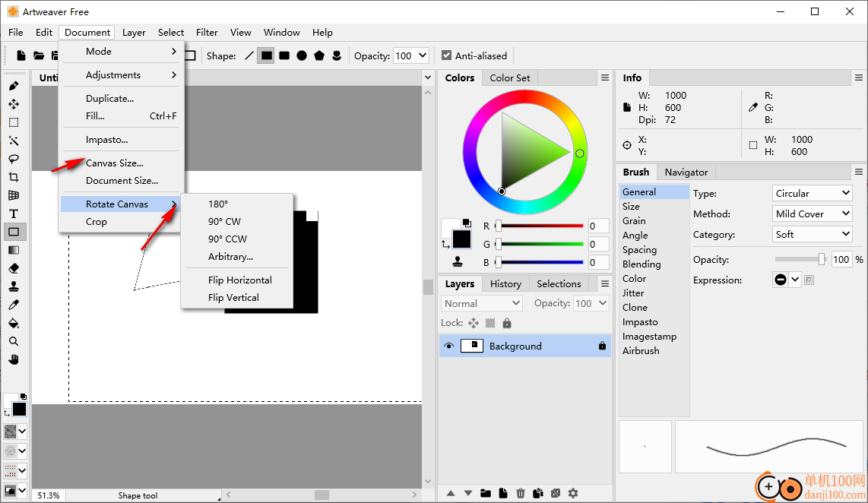Toggle lock transparency in Layers
The height and width of the screenshot is (503, 868).
490,323
